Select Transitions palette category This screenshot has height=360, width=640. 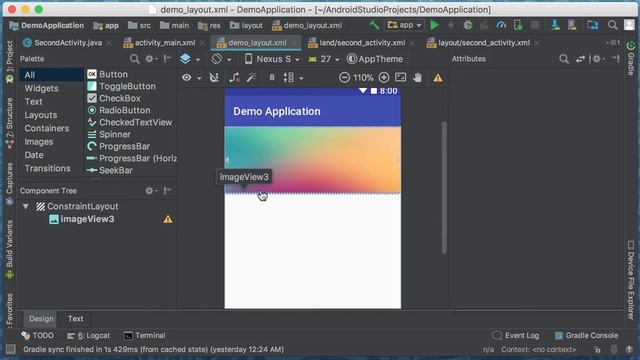(x=47, y=169)
